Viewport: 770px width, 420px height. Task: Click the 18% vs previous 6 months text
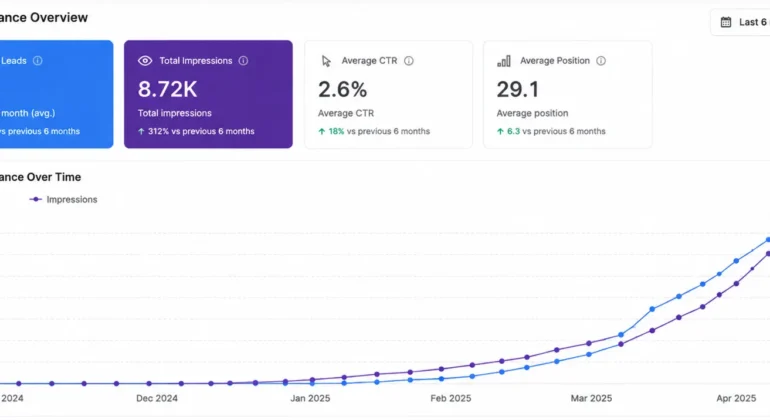(x=374, y=131)
